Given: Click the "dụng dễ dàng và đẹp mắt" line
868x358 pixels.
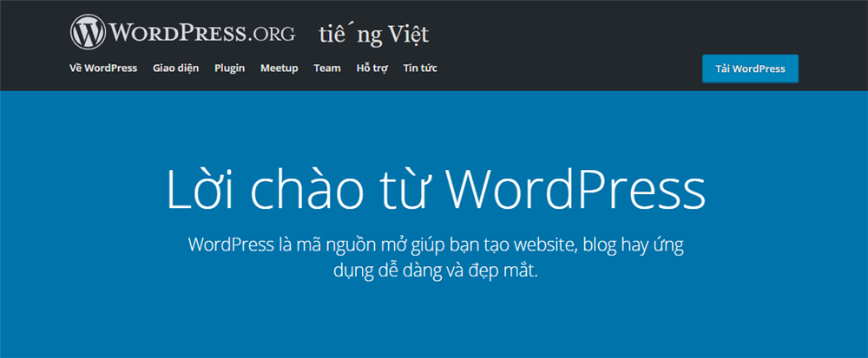Looking at the screenshot, I should [x=435, y=270].
